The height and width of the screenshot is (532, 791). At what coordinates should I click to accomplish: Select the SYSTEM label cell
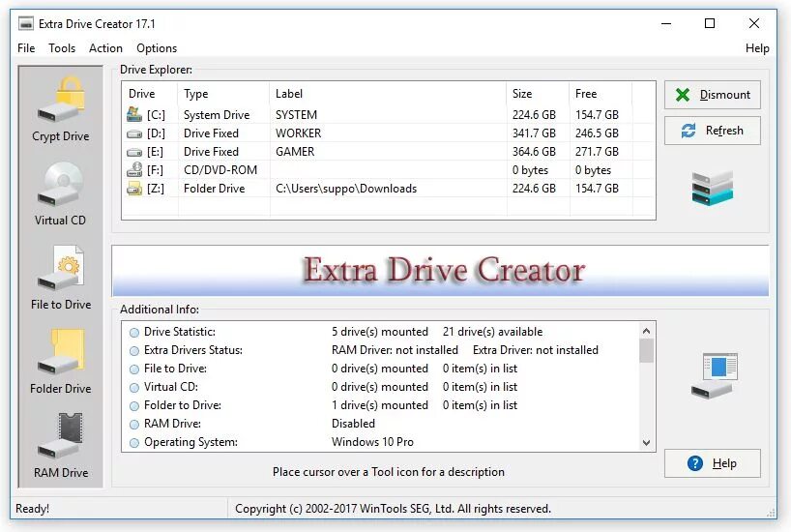click(296, 115)
